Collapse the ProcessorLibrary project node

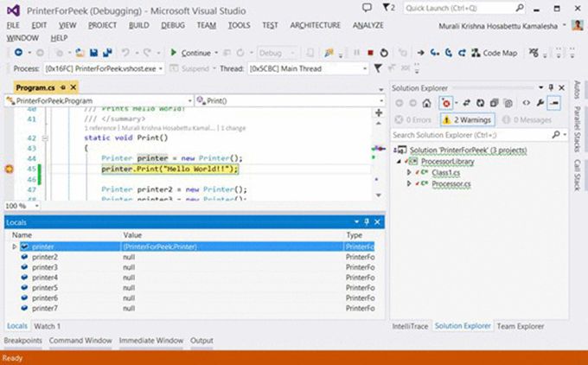[x=399, y=162]
